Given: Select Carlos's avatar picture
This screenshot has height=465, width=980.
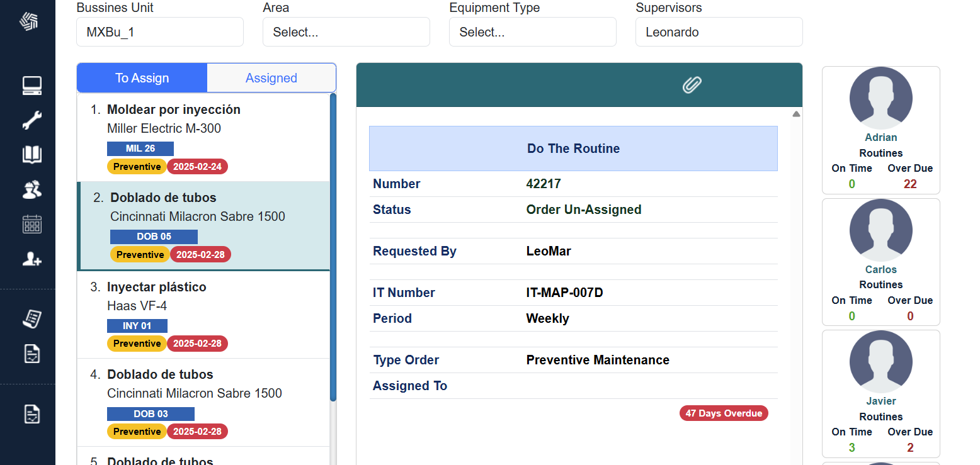Looking at the screenshot, I should tap(880, 230).
